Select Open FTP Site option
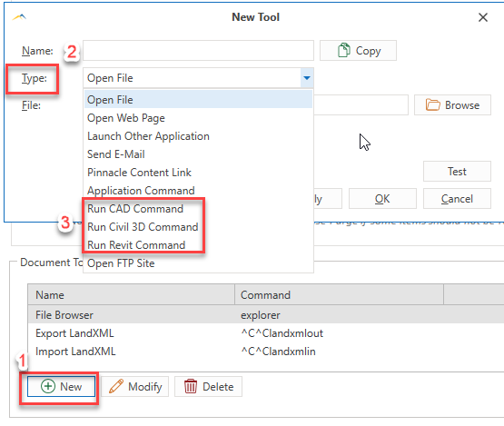504x426 pixels. [x=198, y=263]
